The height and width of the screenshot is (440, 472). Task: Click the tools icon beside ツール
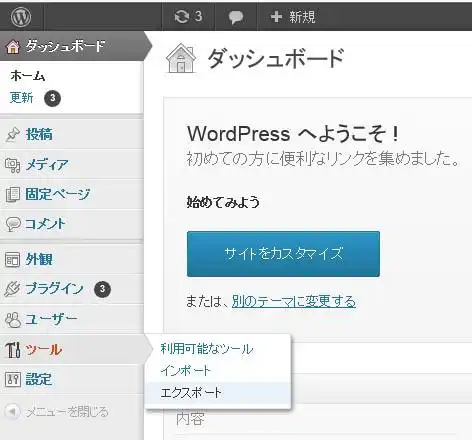[13, 350]
